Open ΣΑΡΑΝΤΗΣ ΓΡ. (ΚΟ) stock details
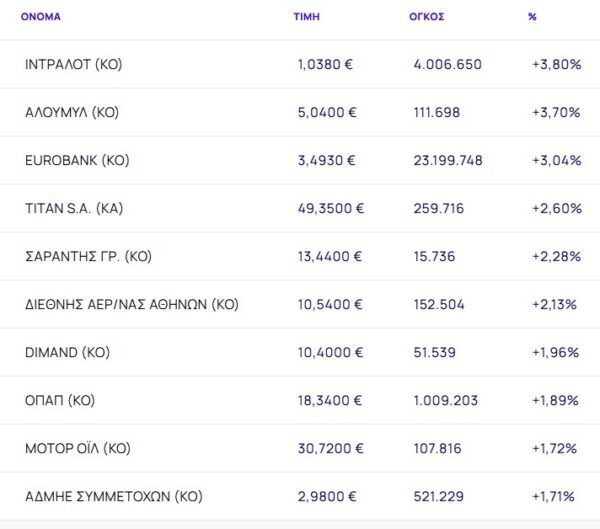Viewport: 600px width, 529px height. pyautogui.click(x=88, y=257)
